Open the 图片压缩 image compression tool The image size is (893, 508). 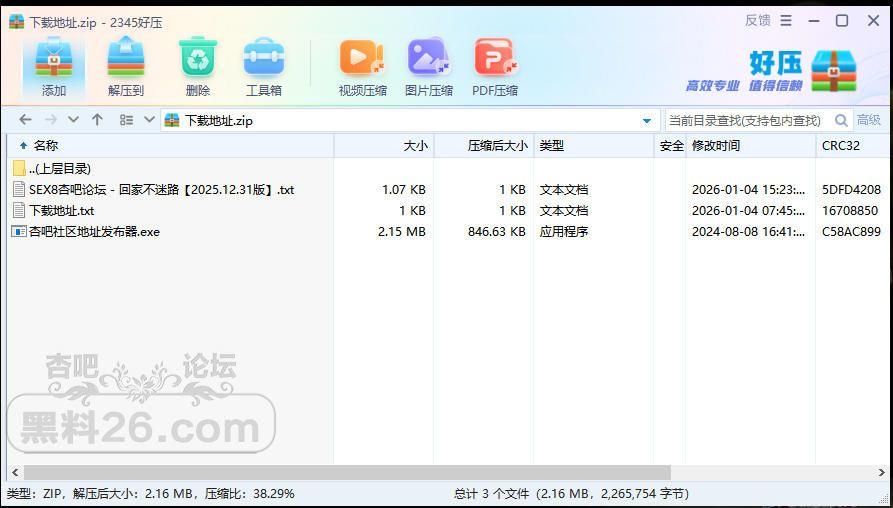click(x=428, y=66)
